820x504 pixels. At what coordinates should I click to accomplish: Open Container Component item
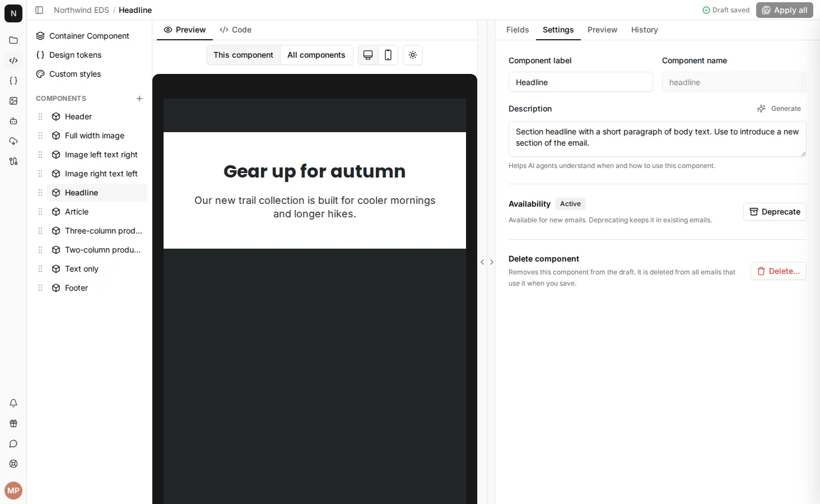[x=89, y=36]
